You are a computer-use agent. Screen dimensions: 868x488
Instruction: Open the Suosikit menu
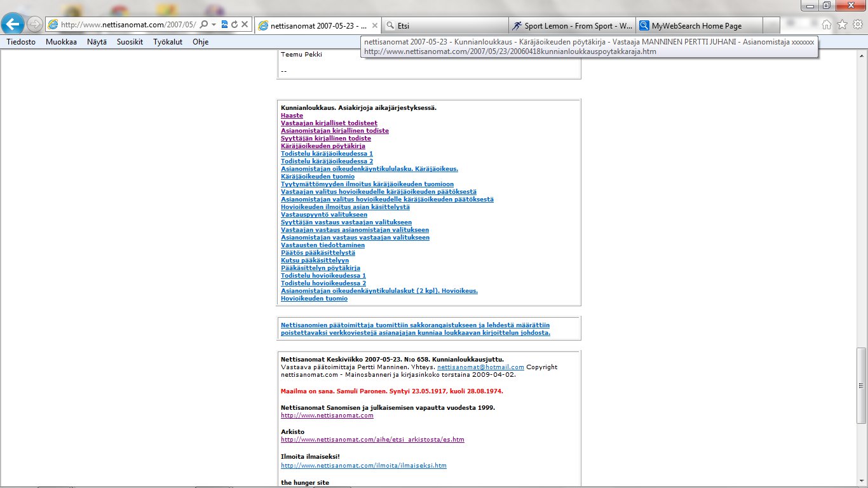click(x=130, y=42)
